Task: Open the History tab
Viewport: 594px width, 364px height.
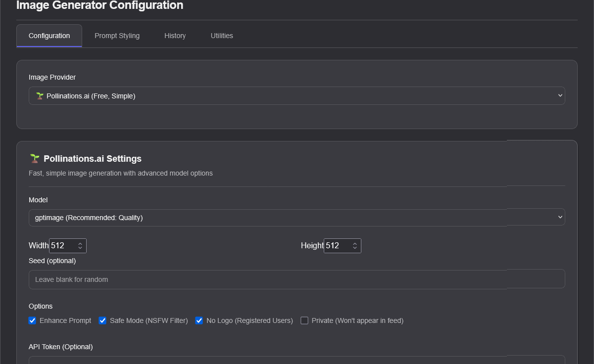Action: coord(175,36)
